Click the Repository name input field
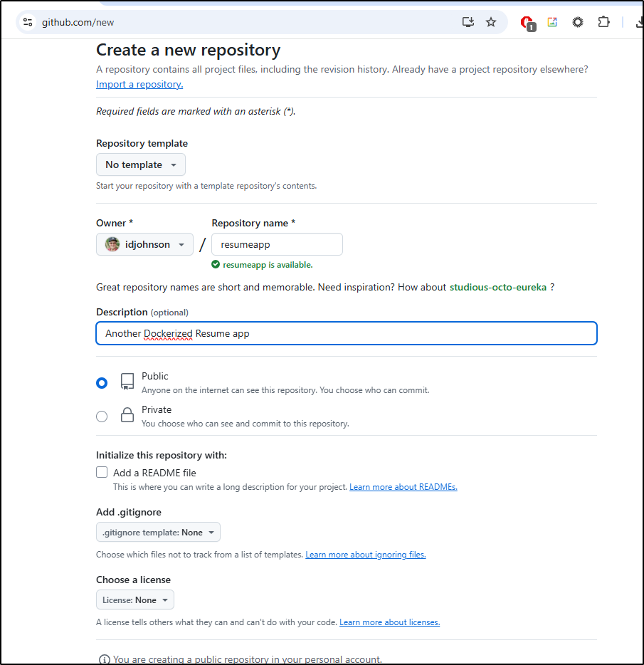644x665 pixels. [x=277, y=244]
